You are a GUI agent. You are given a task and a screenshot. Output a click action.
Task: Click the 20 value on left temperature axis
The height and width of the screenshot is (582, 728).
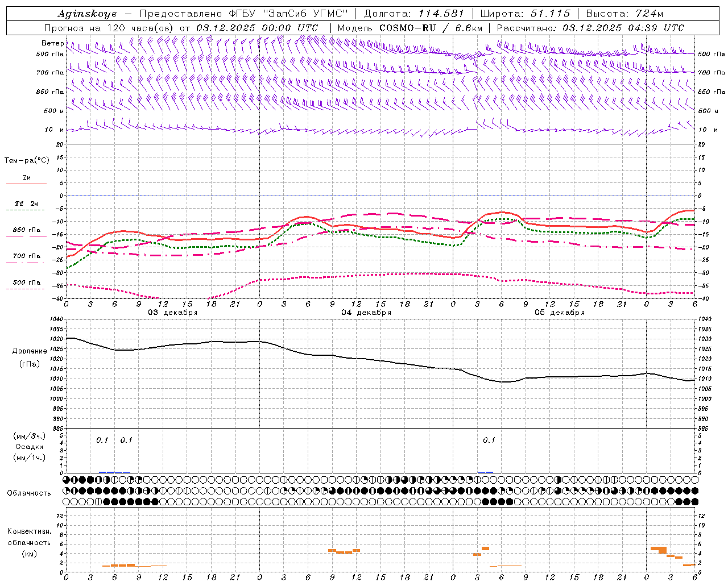[x=59, y=144]
